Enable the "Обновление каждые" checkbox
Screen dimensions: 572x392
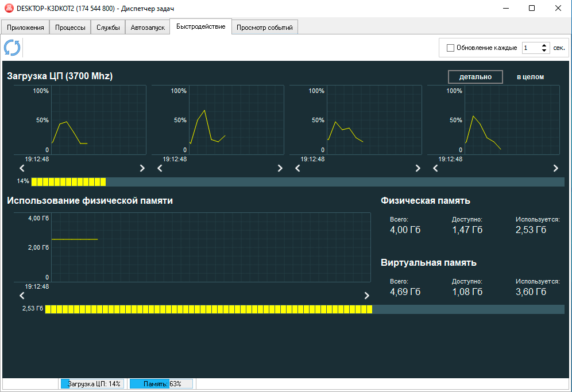coord(451,48)
